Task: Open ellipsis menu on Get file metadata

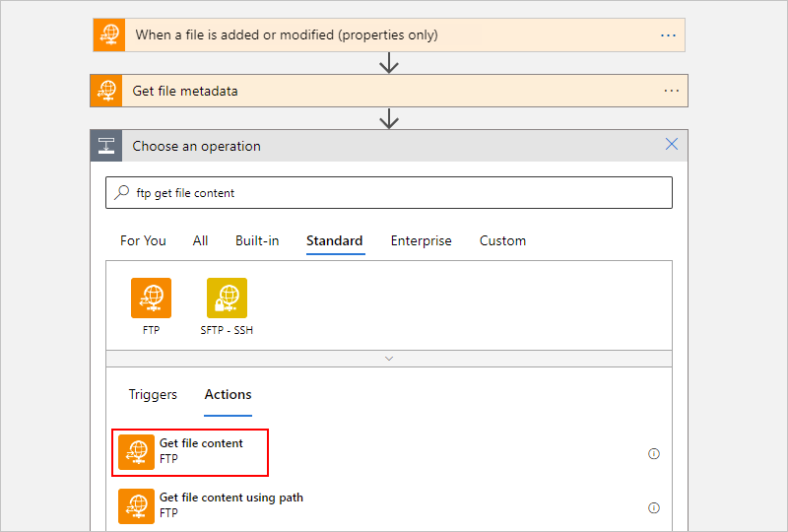Action: coord(672,91)
